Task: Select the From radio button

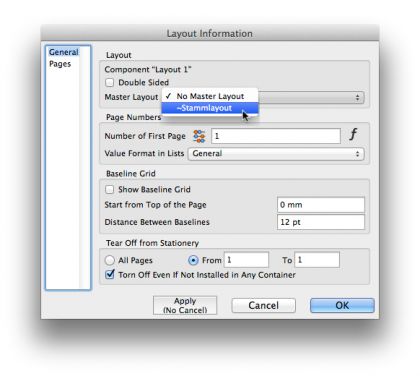Action: pyautogui.click(x=193, y=260)
